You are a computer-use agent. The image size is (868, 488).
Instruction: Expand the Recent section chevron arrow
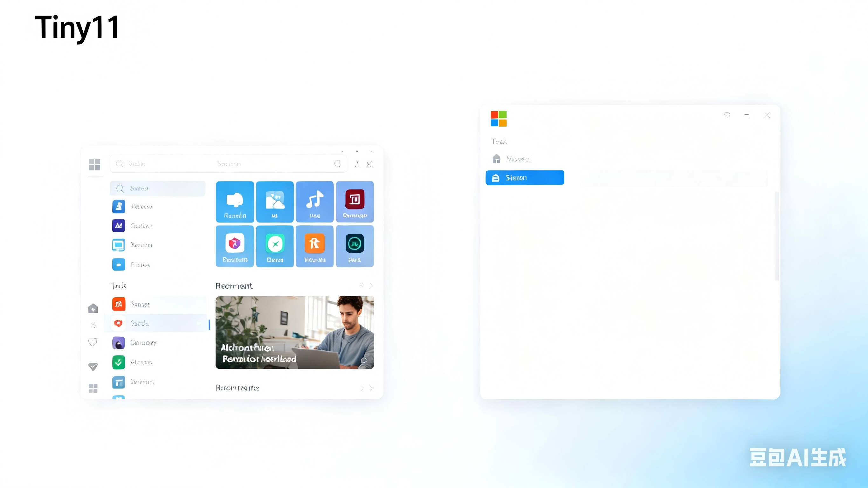pyautogui.click(x=371, y=285)
